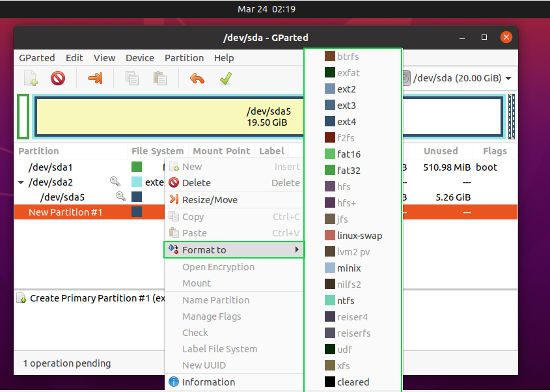Select the cleared format option
This screenshot has height=392, width=550.
coord(353,382)
